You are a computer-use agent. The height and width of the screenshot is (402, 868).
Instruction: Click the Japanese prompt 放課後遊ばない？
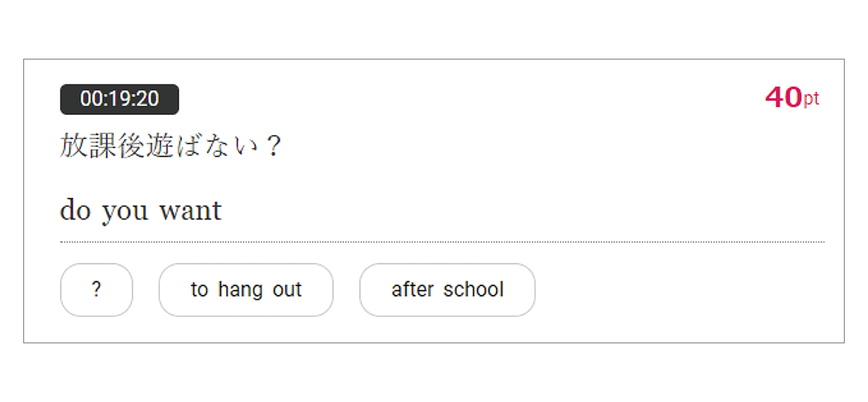pyautogui.click(x=170, y=146)
